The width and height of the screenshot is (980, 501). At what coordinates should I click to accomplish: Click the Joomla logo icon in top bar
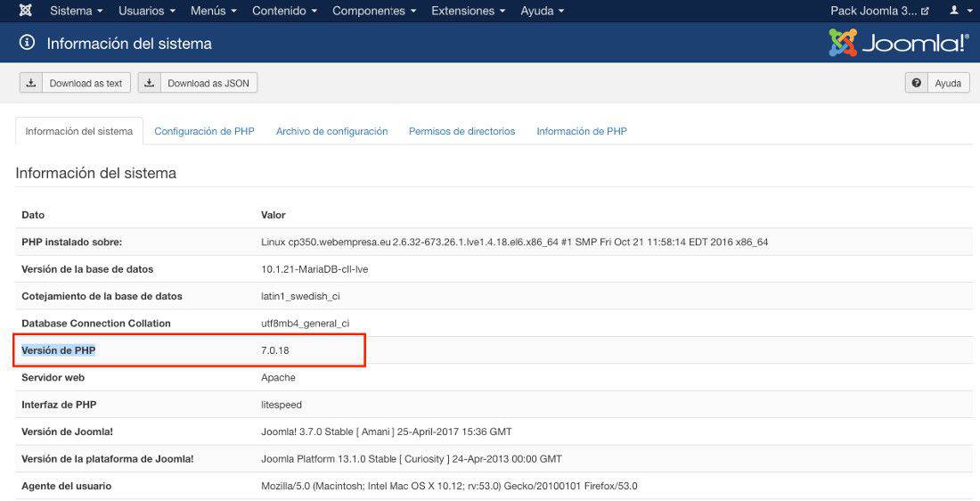click(25, 11)
